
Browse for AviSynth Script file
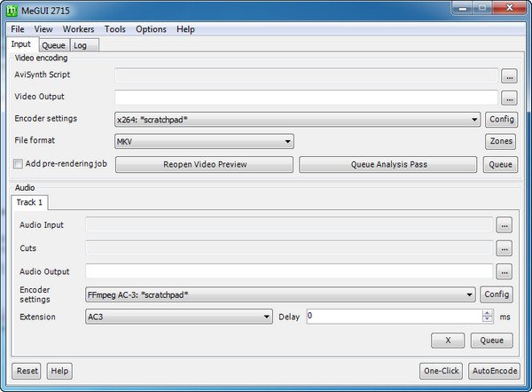[x=509, y=76]
